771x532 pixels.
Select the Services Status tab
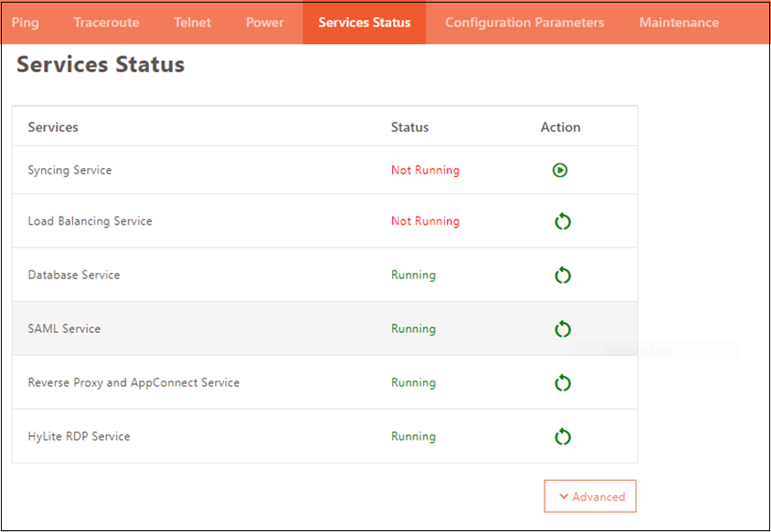click(x=364, y=22)
